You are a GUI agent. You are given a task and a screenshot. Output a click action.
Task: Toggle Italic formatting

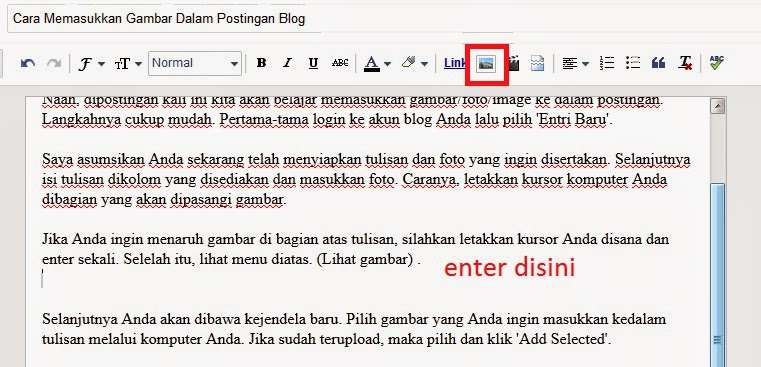pyautogui.click(x=287, y=63)
